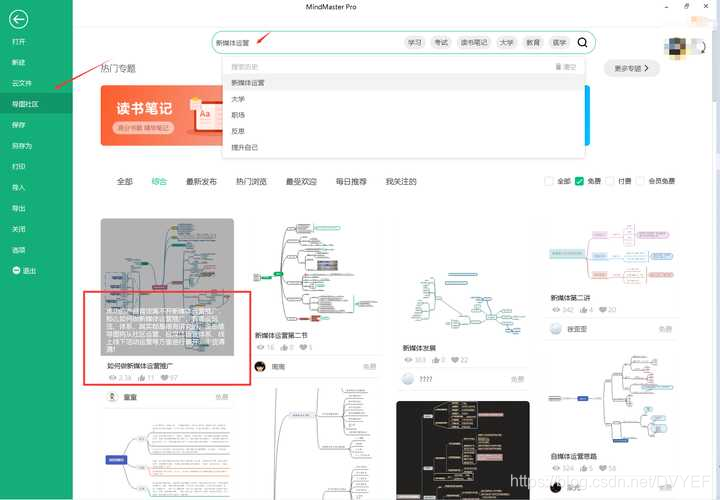This screenshot has height=500, width=720.
Task: Click heart icon on 自媒体运营思路 card
Action: click(603, 468)
